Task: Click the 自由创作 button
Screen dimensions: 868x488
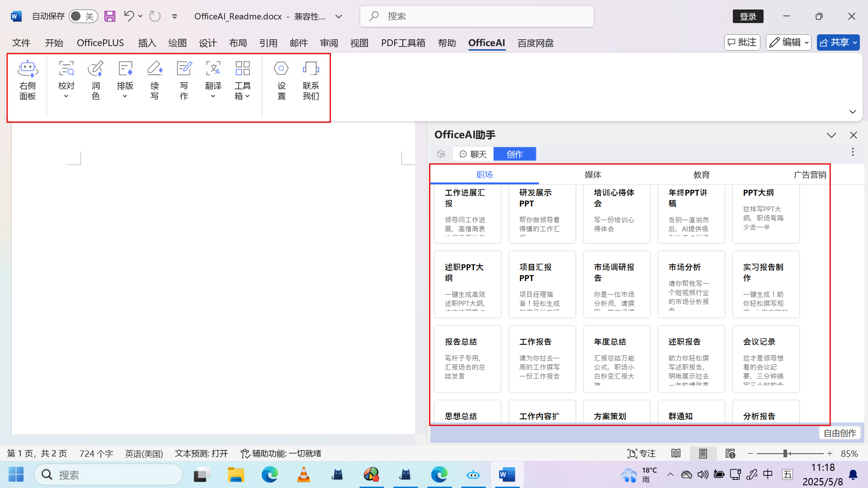Action: [840, 433]
